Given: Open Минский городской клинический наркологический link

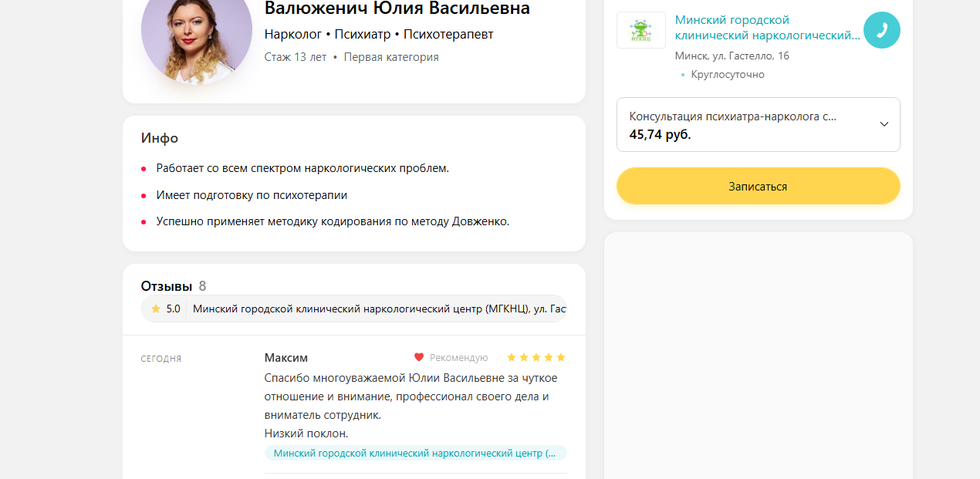Looking at the screenshot, I should click(x=767, y=27).
